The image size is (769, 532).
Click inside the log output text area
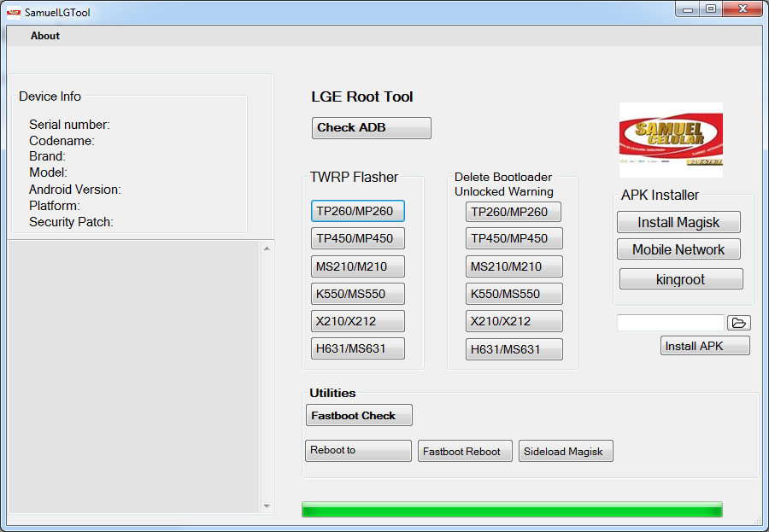click(x=134, y=377)
